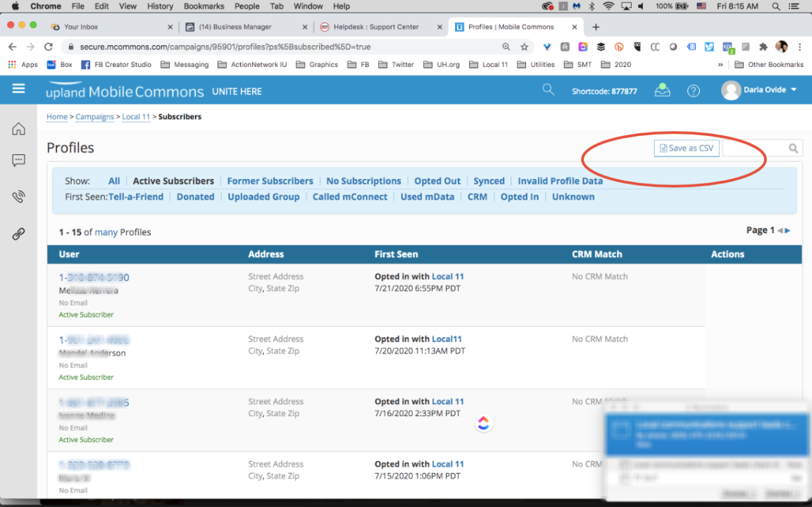The width and height of the screenshot is (812, 507).
Task: Open Local 11 link in 7/21/2020 row
Action: (x=447, y=277)
